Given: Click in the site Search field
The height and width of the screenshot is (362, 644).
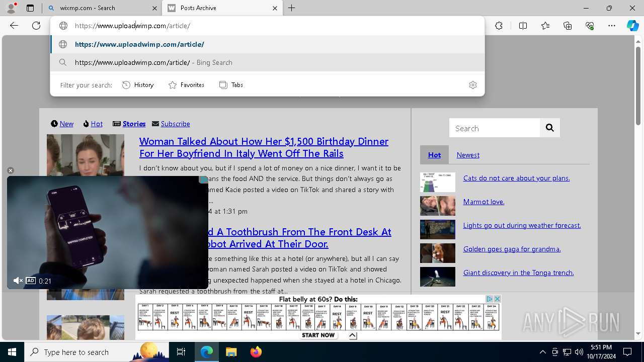Looking at the screenshot, I should [495, 128].
